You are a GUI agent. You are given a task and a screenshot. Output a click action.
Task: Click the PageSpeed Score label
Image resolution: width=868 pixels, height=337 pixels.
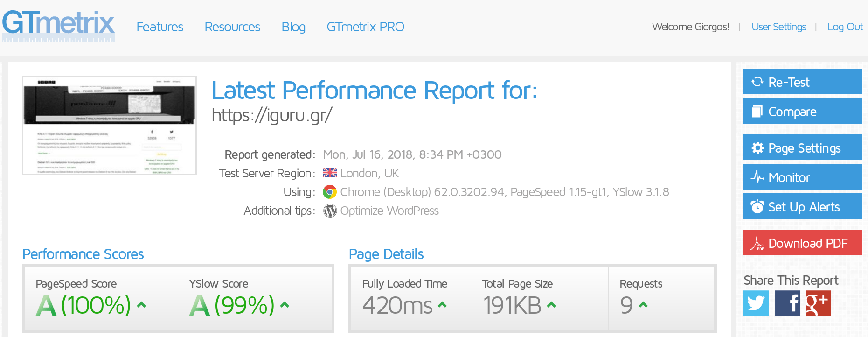76,284
